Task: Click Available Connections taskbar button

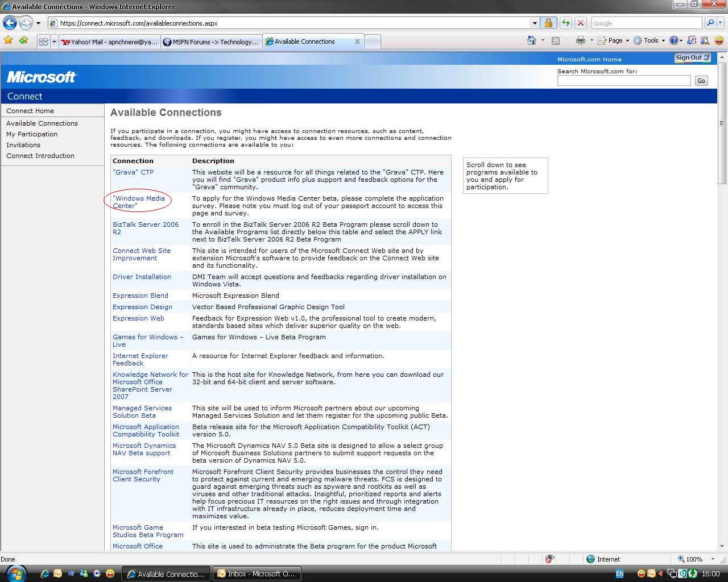Action: coord(166,573)
